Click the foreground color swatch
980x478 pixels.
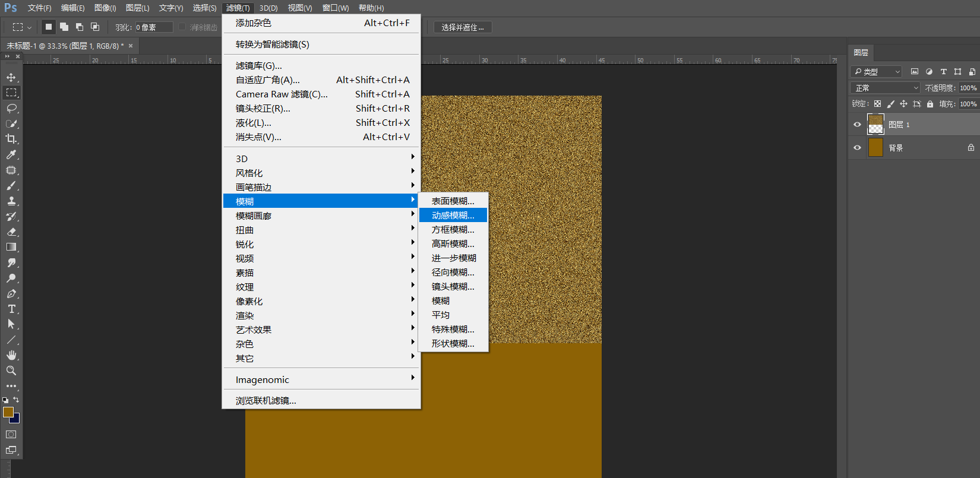click(8, 411)
